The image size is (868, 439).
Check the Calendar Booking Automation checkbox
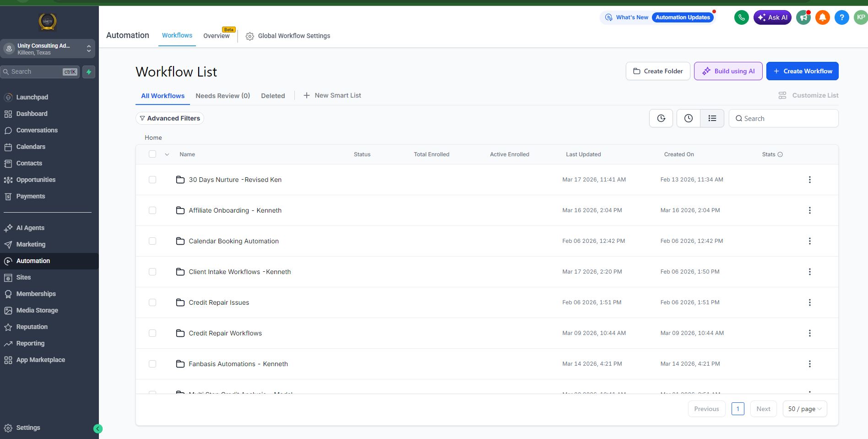point(152,241)
